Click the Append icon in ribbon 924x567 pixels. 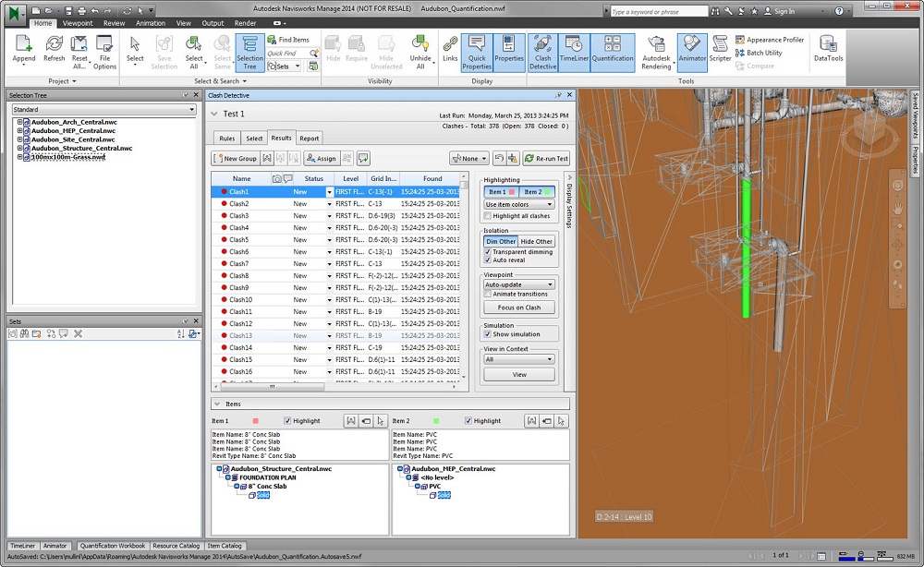[24, 48]
